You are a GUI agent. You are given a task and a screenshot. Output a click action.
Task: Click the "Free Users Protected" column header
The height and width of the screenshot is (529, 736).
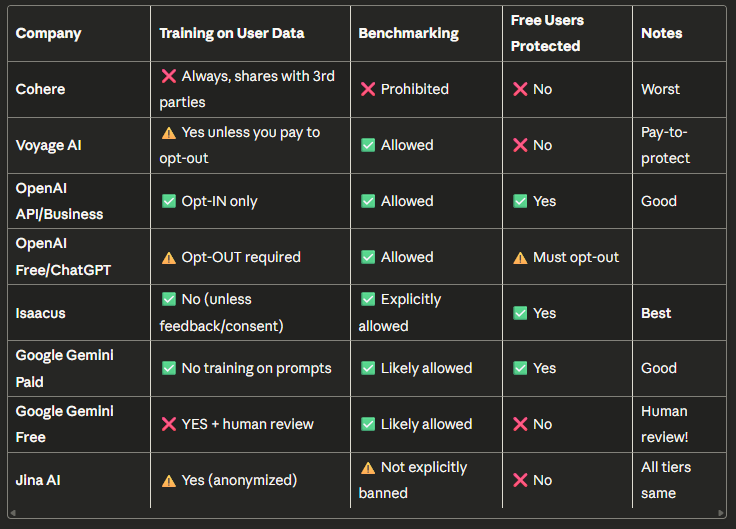pos(546,33)
